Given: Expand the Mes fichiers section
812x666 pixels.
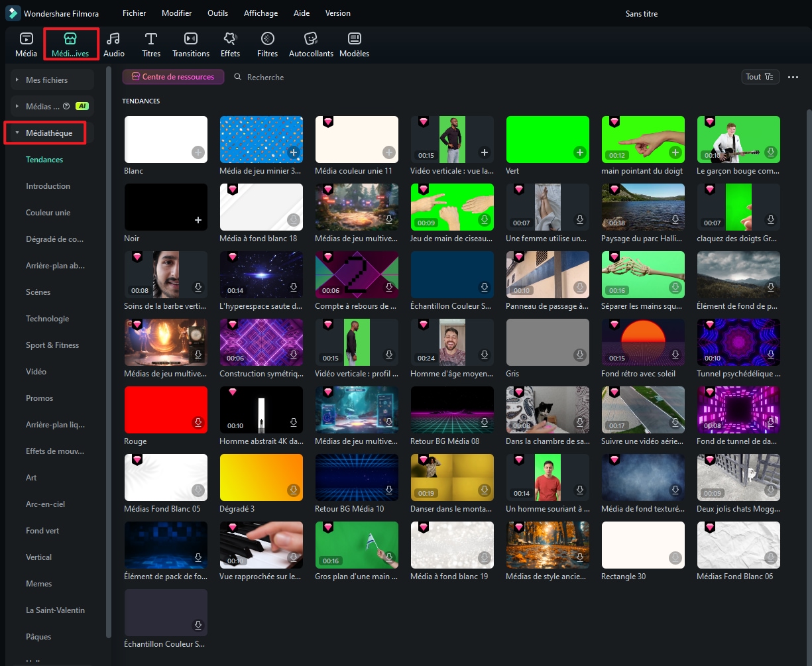Looking at the screenshot, I should pos(17,80).
